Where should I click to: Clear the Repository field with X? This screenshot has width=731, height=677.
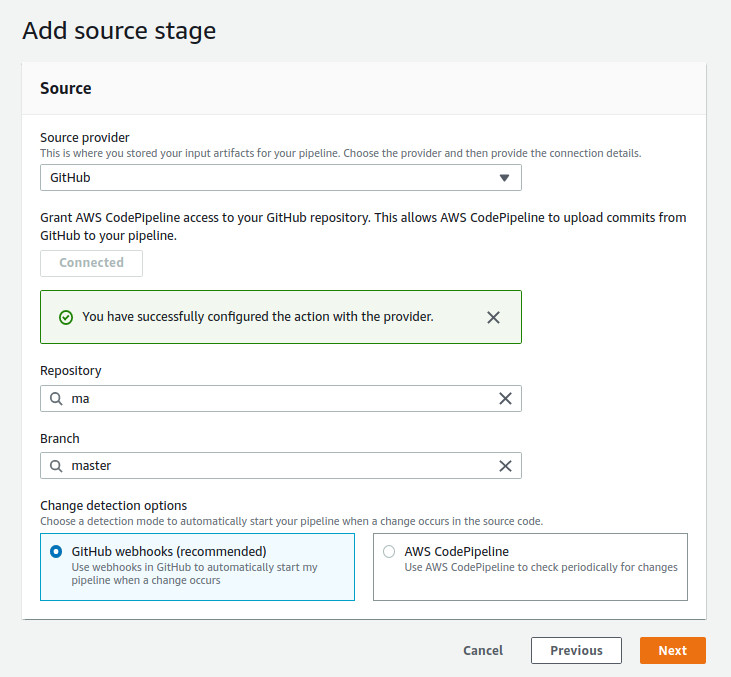click(505, 399)
